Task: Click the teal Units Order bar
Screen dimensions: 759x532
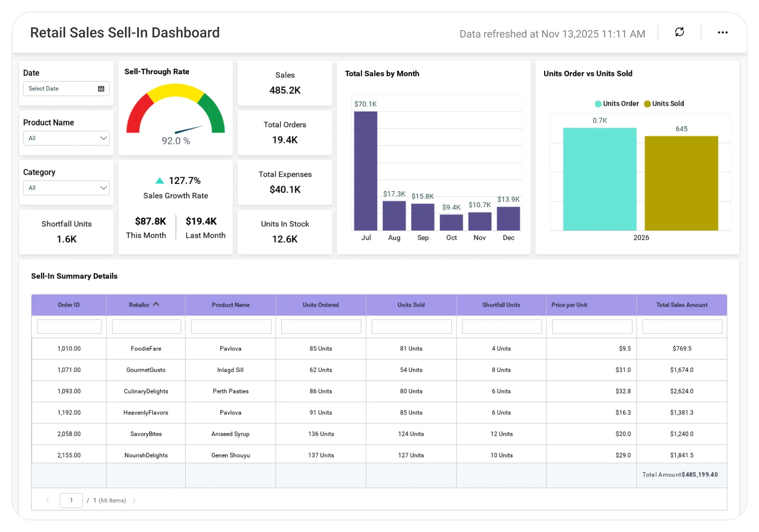Action: [x=600, y=179]
